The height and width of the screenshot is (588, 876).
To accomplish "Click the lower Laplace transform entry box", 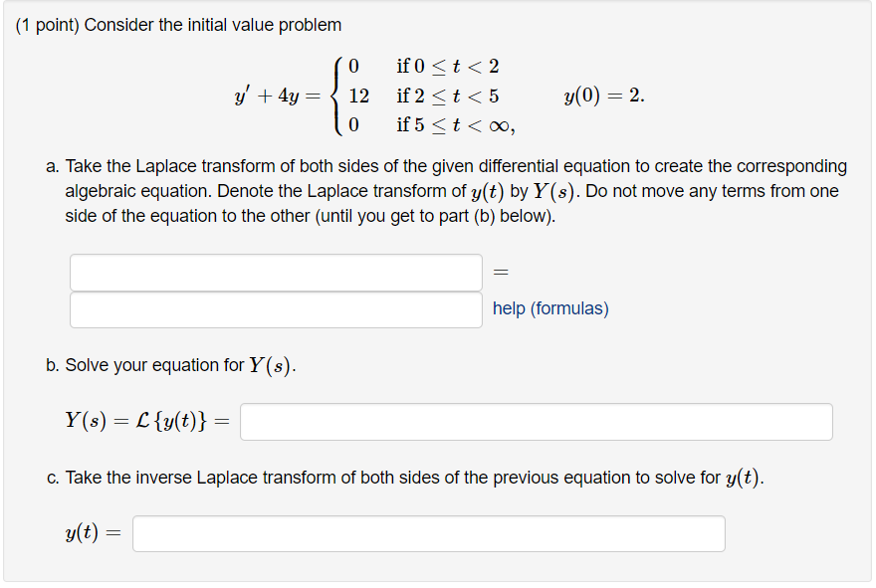I will coord(276,309).
